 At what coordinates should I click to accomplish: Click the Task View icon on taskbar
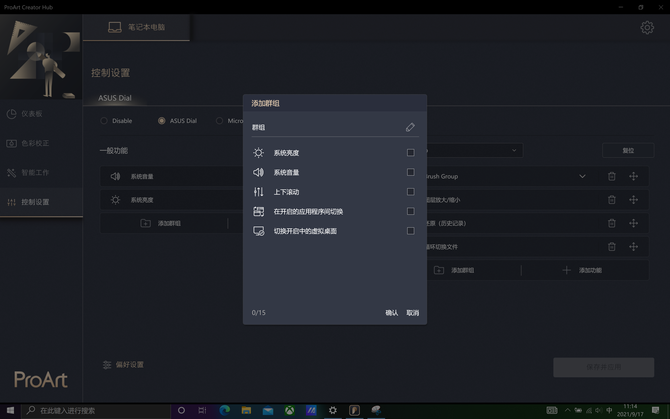[x=202, y=410]
